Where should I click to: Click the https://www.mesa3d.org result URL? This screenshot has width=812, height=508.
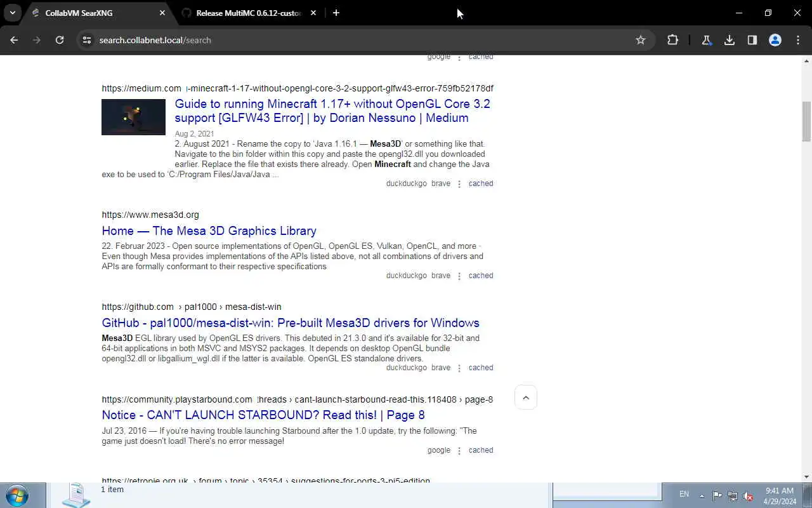pos(150,215)
